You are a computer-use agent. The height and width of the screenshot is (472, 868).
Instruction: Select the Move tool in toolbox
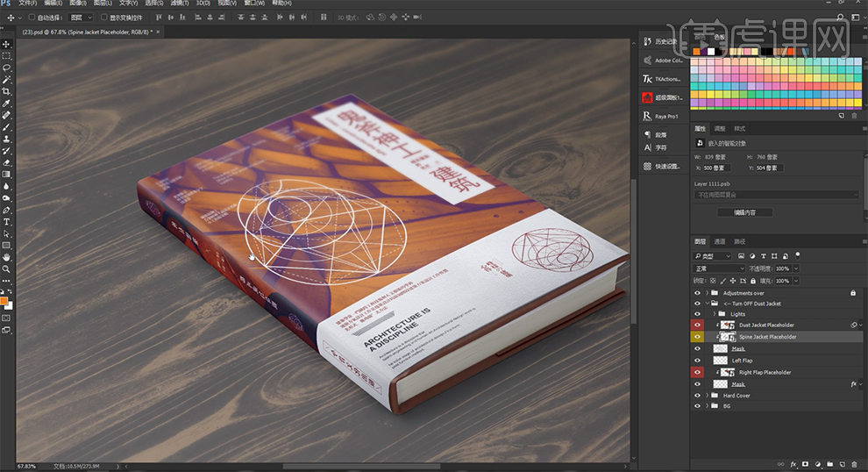[6, 44]
